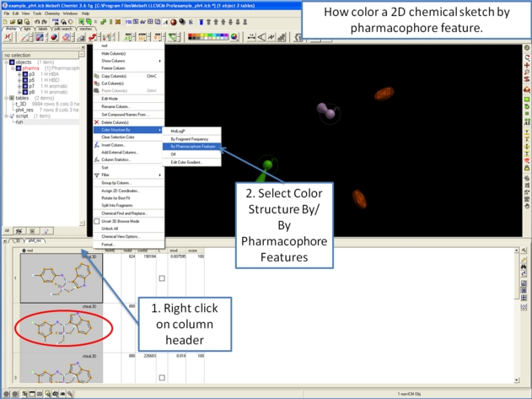Select By Pharmacophore Features menu item
532x399 pixels.
193,146
